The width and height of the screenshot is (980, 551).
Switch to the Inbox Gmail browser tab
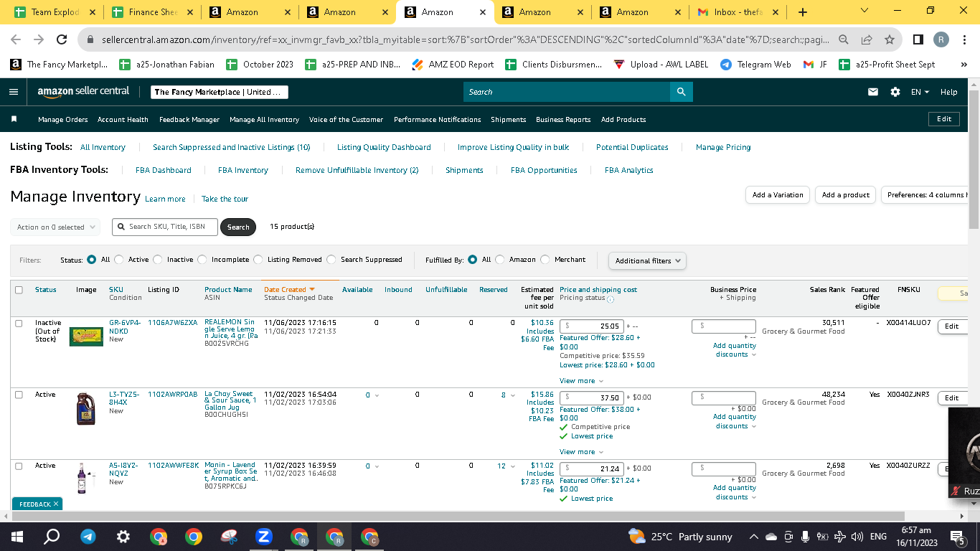coord(736,12)
